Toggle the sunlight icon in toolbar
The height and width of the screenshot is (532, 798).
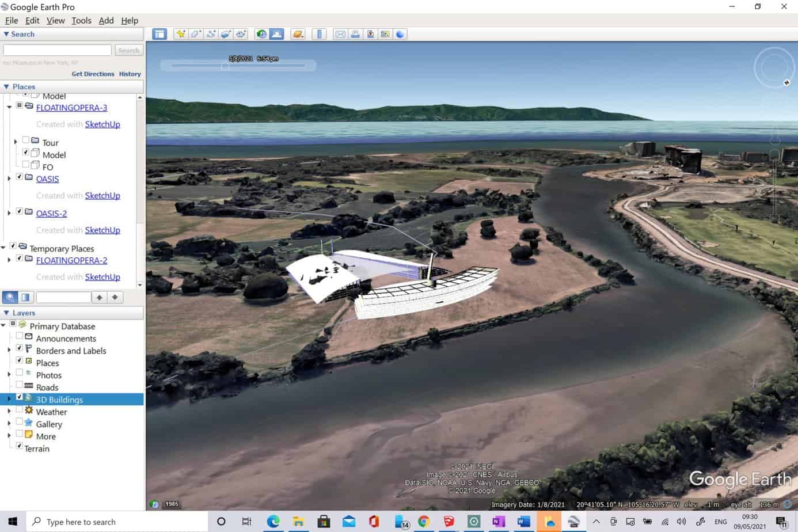pos(277,34)
